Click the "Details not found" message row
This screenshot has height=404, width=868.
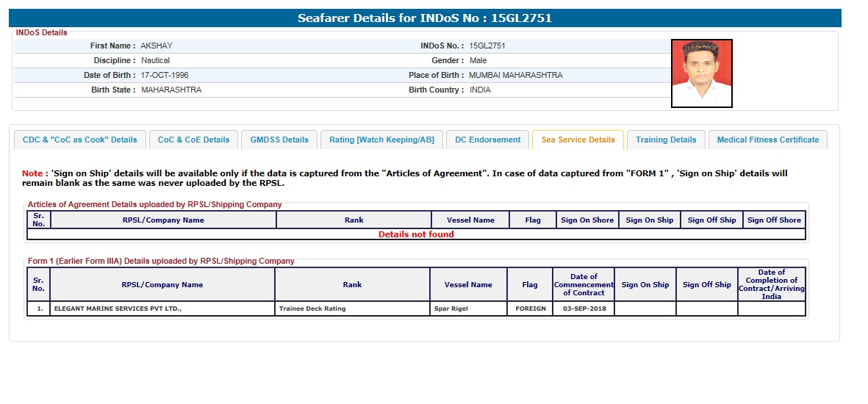(416, 234)
